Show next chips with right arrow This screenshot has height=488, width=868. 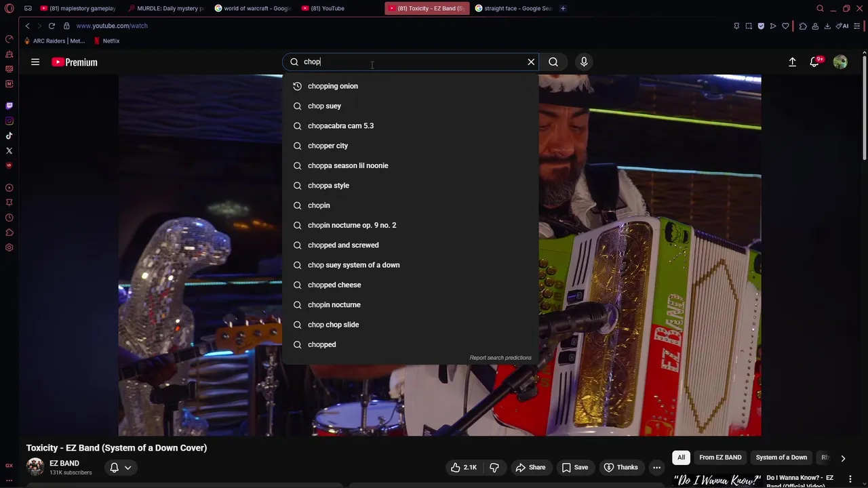[x=843, y=458]
